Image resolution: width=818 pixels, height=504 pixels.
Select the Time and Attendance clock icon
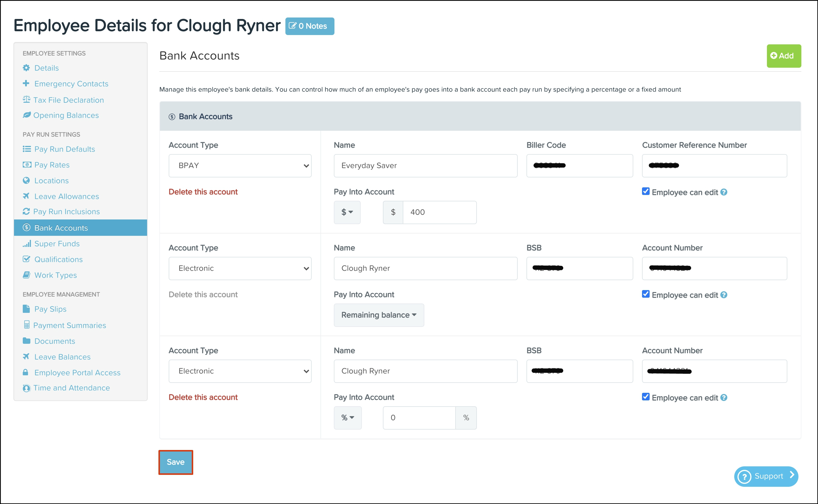(x=26, y=388)
